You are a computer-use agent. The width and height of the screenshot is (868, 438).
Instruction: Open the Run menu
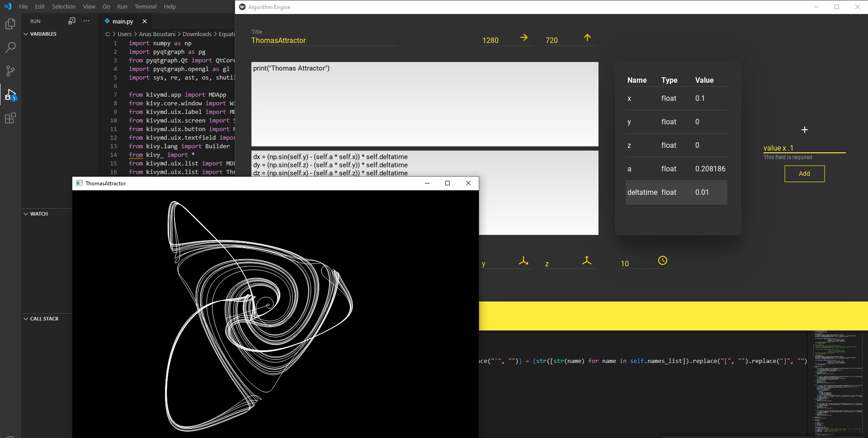tap(122, 6)
